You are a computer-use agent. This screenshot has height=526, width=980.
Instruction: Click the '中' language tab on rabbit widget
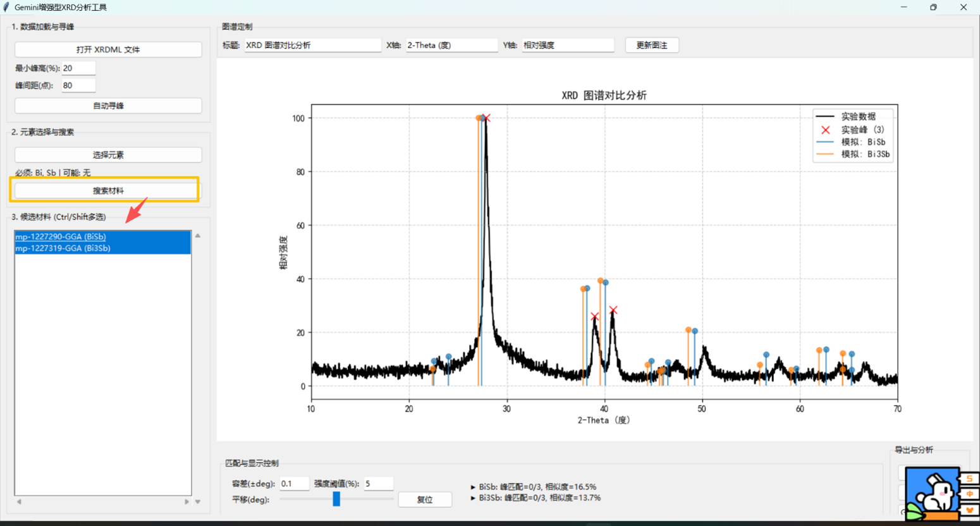click(x=969, y=494)
